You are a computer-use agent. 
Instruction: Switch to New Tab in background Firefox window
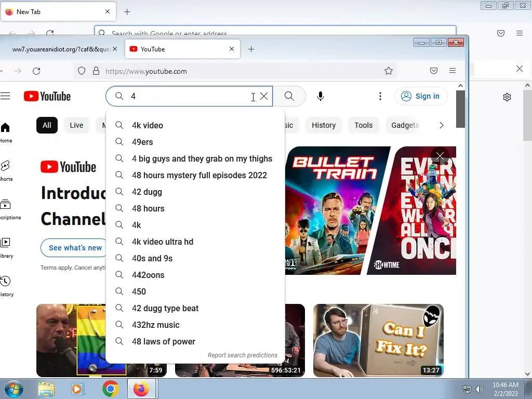(58, 12)
